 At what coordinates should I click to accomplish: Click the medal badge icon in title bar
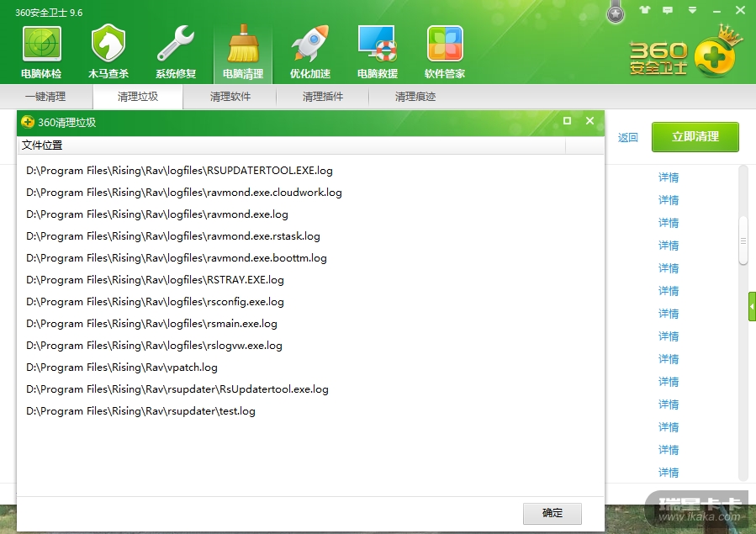pos(616,12)
